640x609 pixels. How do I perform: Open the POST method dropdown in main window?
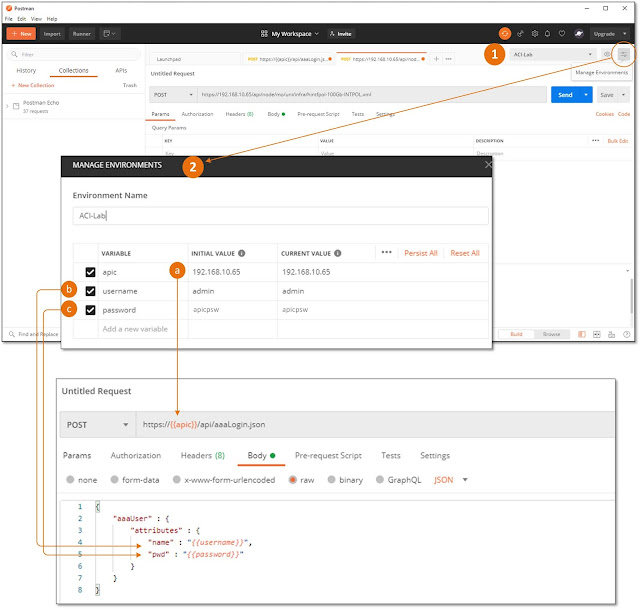point(173,95)
